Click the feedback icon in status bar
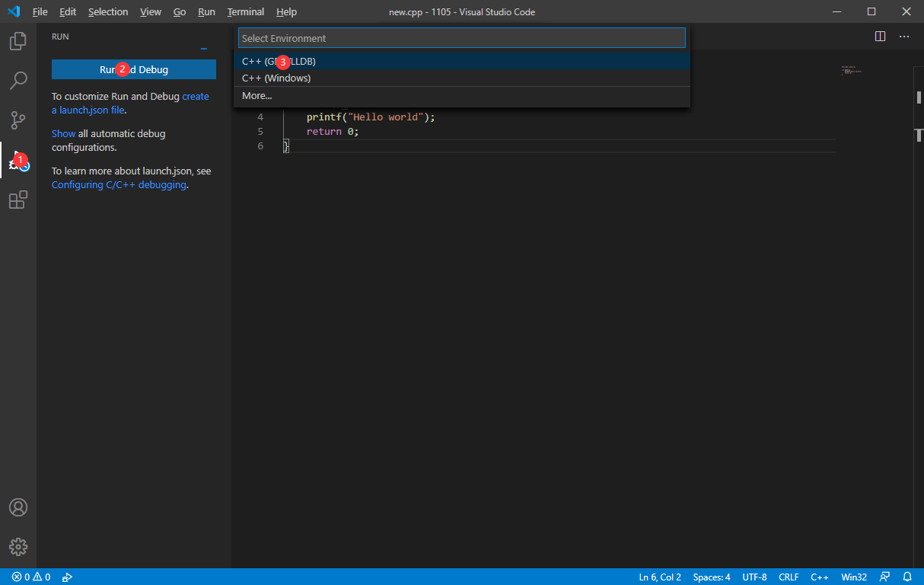 (884, 577)
